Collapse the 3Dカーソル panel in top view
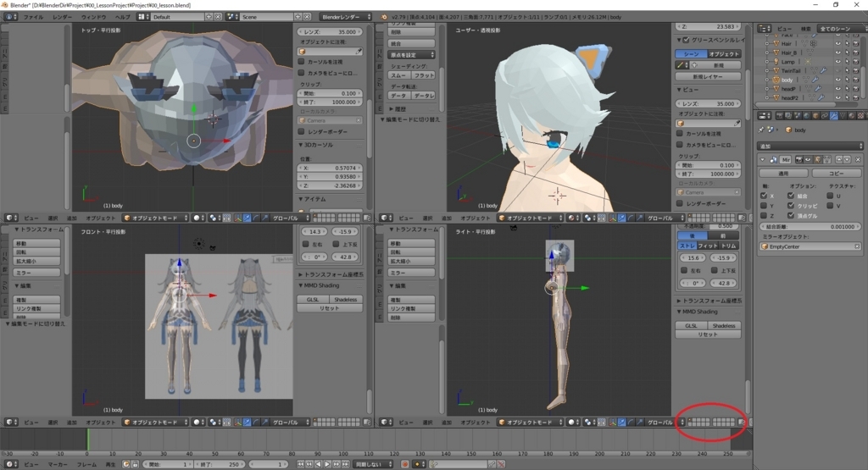The height and width of the screenshot is (470, 868). coord(302,145)
